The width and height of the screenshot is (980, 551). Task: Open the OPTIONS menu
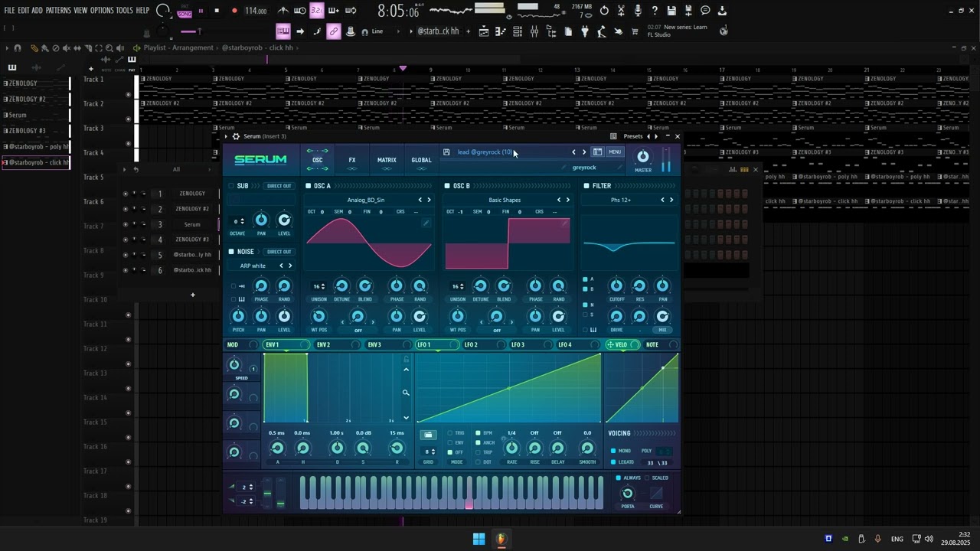[102, 11]
